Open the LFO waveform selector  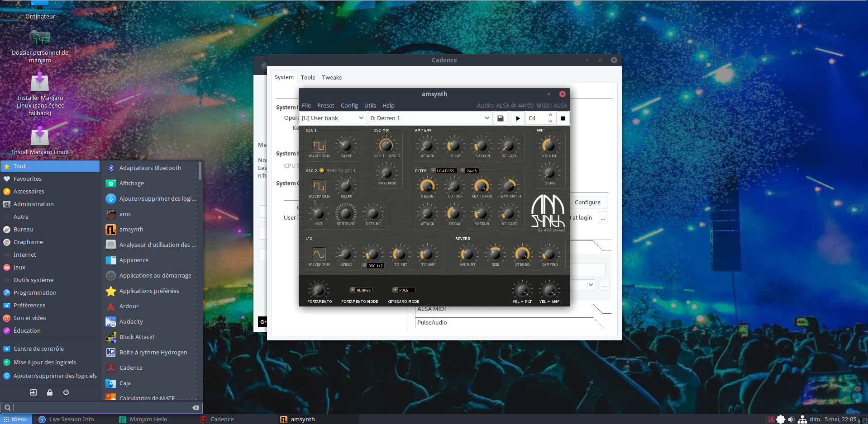[319, 254]
